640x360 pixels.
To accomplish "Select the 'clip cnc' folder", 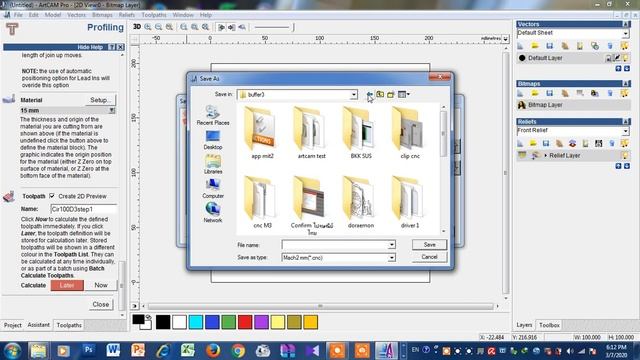I will point(410,133).
